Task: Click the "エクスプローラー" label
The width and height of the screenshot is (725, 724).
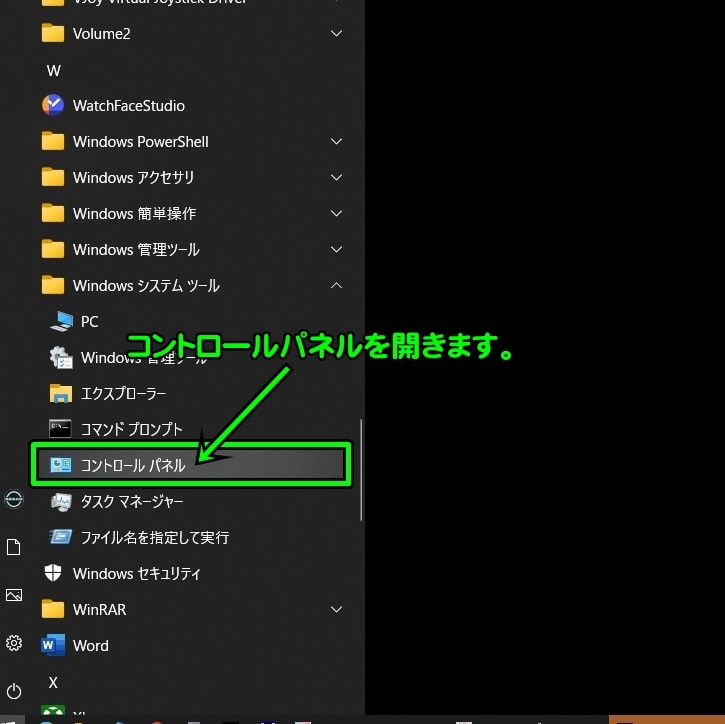Action: [123, 393]
